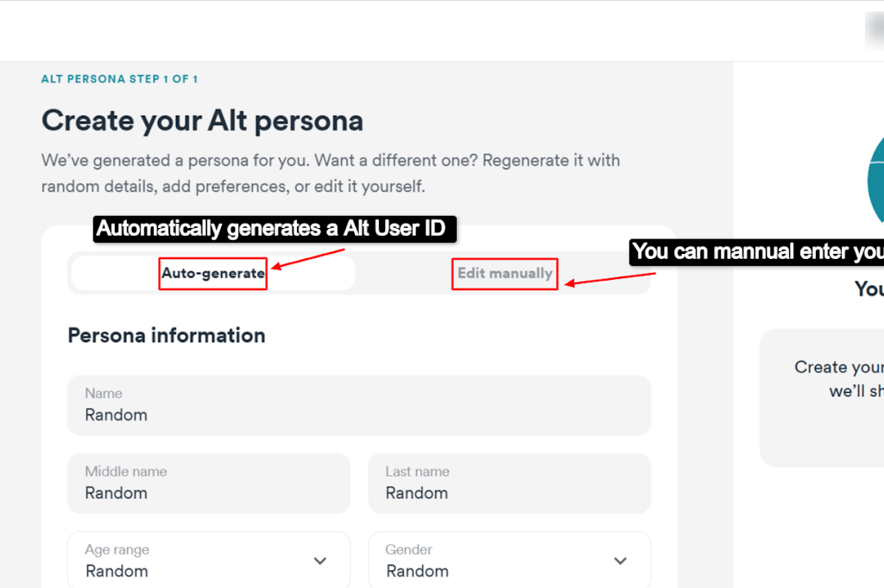The image size is (884, 588).
Task: Click the Gender chevron arrow
Action: (620, 561)
